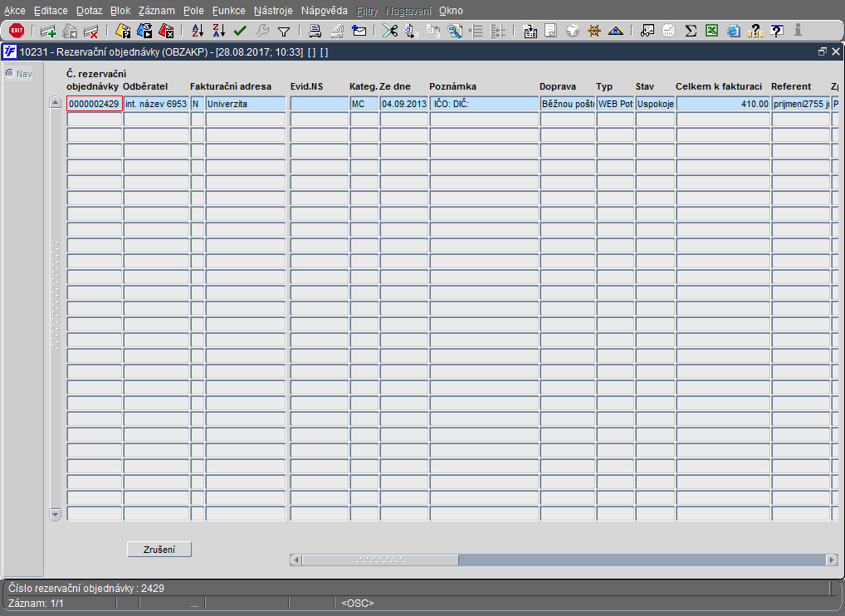Screen dimensions: 845x616
Task: Click the cancel query red folder icon
Action: coord(166,32)
